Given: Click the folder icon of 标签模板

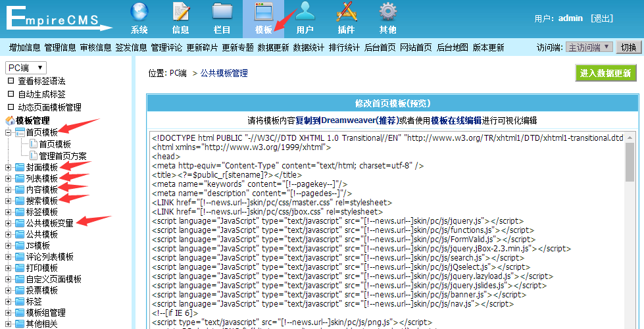Looking at the screenshot, I should tap(19, 212).
